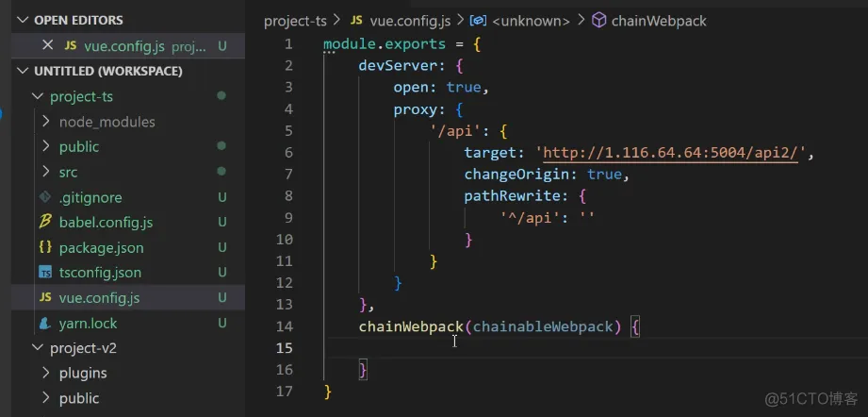Click the package.json braces icon
The image size is (868, 417).
pyautogui.click(x=45, y=247)
